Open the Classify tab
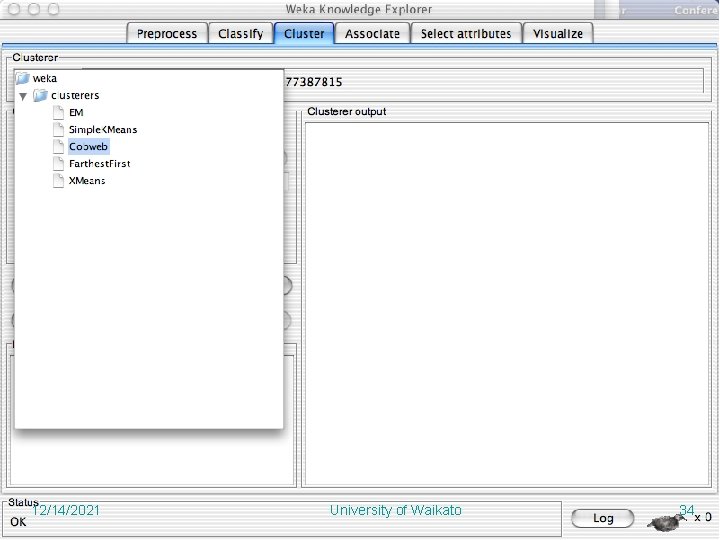Viewport: 720px width, 540px height. point(241,34)
